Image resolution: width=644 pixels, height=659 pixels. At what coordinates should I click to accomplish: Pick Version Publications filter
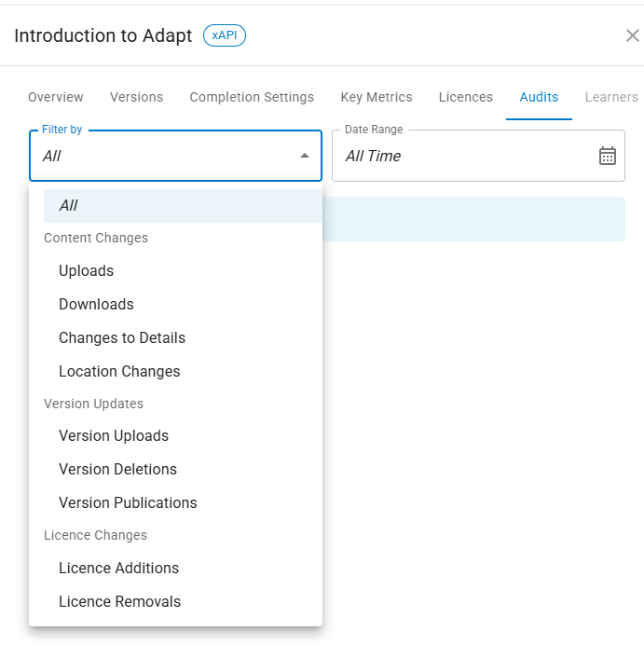[x=128, y=503]
